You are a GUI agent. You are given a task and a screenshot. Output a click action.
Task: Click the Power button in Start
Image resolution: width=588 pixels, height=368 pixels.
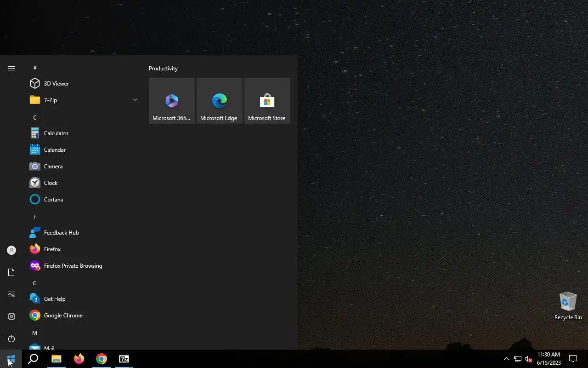click(11, 339)
